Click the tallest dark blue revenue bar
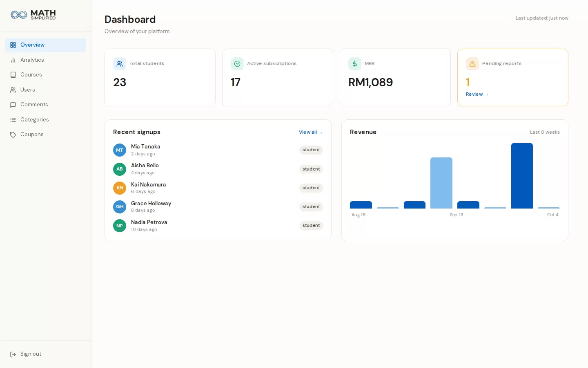The image size is (588, 368). point(522,176)
